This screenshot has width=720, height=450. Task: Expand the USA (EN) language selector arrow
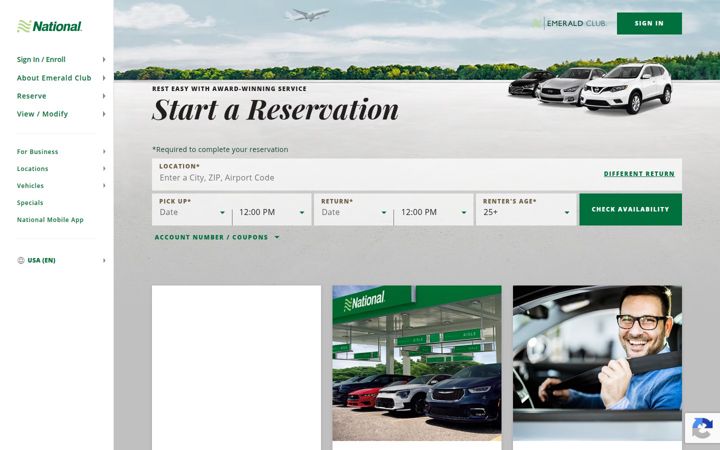click(104, 260)
